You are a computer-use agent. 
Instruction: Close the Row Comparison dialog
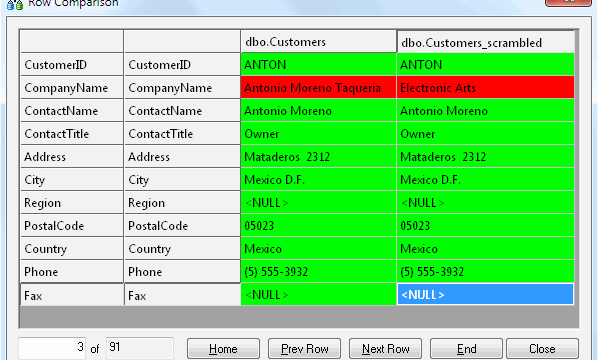(x=542, y=349)
